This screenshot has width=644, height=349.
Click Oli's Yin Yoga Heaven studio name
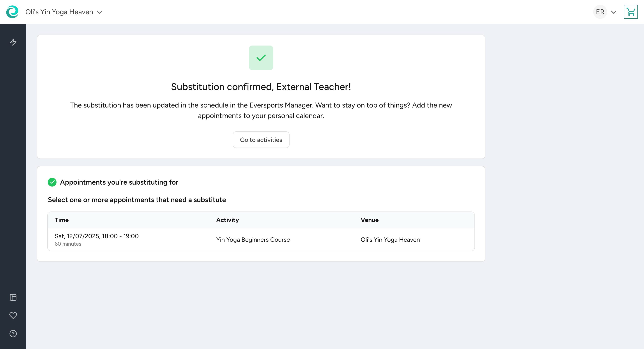59,12
